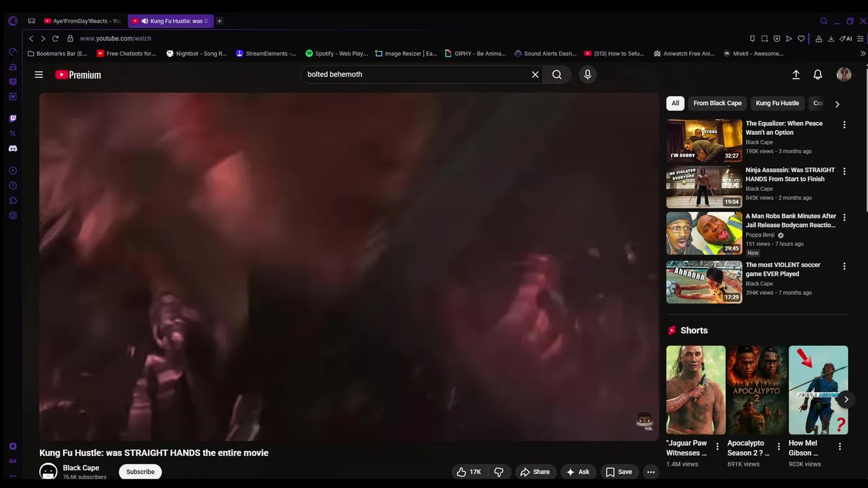868x488 pixels.
Task: Start voice search with the microphone
Action: (587, 75)
